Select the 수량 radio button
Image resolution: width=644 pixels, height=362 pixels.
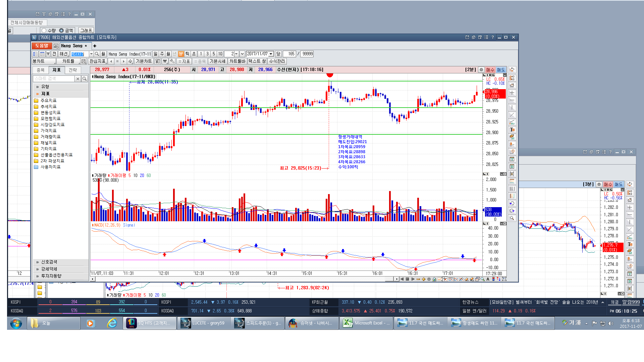click(44, 31)
